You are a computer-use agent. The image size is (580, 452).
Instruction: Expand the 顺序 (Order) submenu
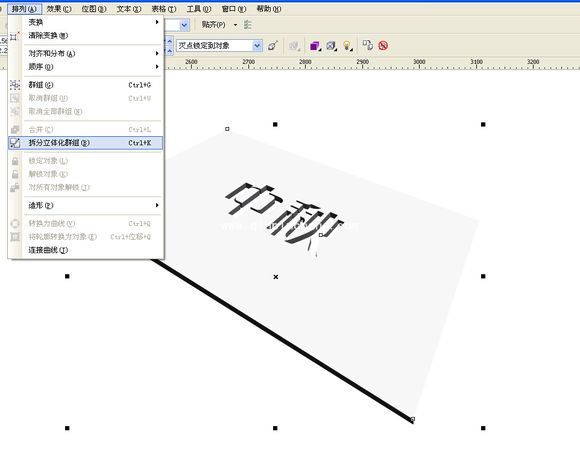click(85, 67)
